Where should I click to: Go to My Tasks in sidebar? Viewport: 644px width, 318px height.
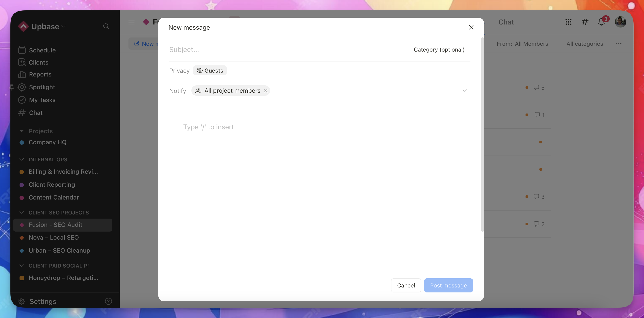pyautogui.click(x=42, y=100)
